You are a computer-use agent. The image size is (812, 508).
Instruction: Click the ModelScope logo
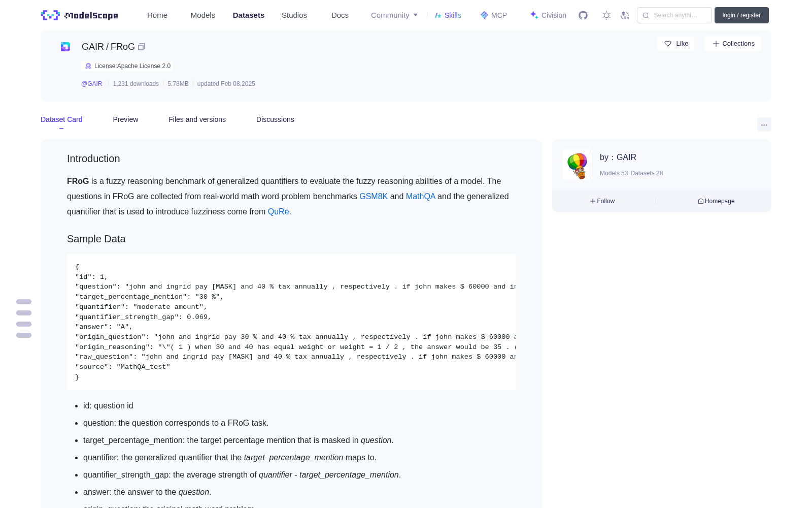79,15
